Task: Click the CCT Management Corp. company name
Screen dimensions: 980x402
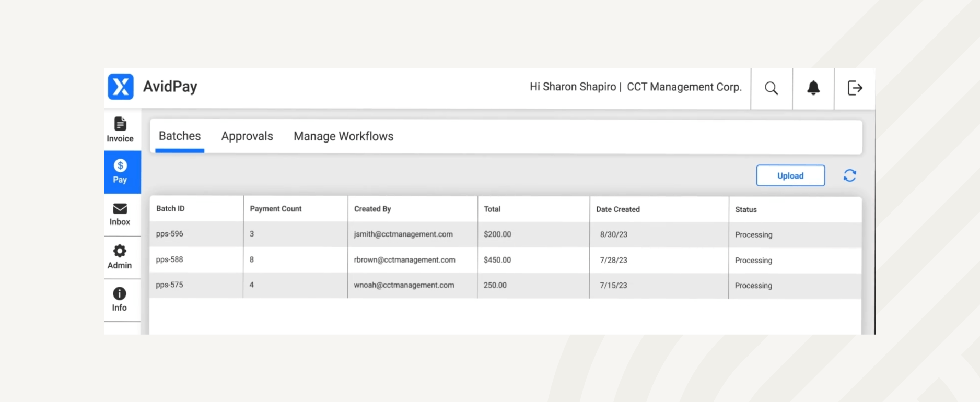Action: point(684,87)
